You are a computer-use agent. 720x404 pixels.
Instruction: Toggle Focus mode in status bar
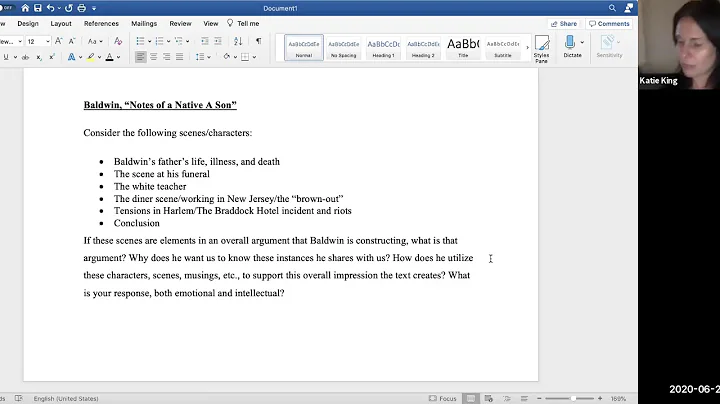[442, 398]
